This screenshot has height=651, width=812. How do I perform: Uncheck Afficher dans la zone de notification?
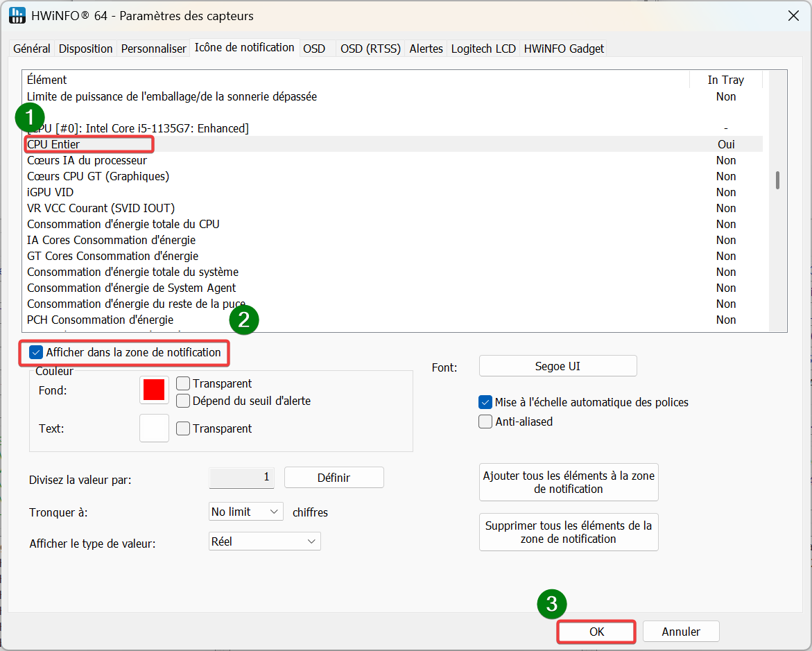[37, 353]
